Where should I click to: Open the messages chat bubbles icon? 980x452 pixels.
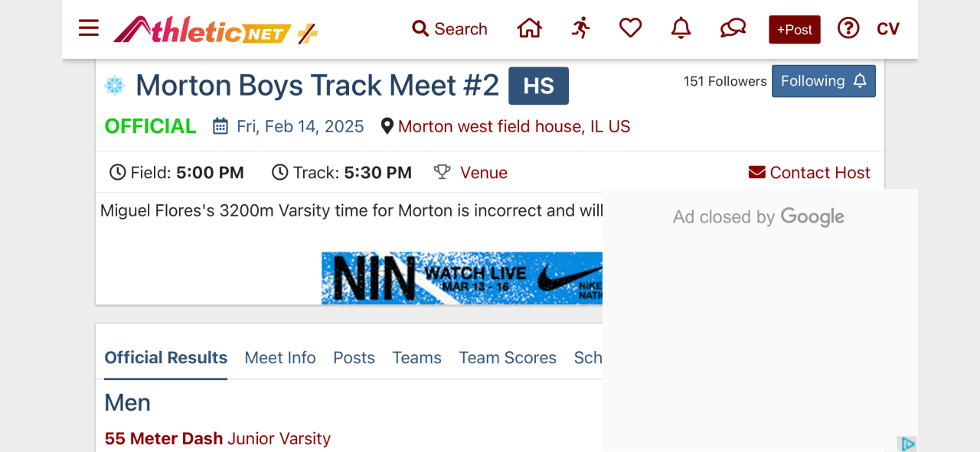pyautogui.click(x=733, y=29)
